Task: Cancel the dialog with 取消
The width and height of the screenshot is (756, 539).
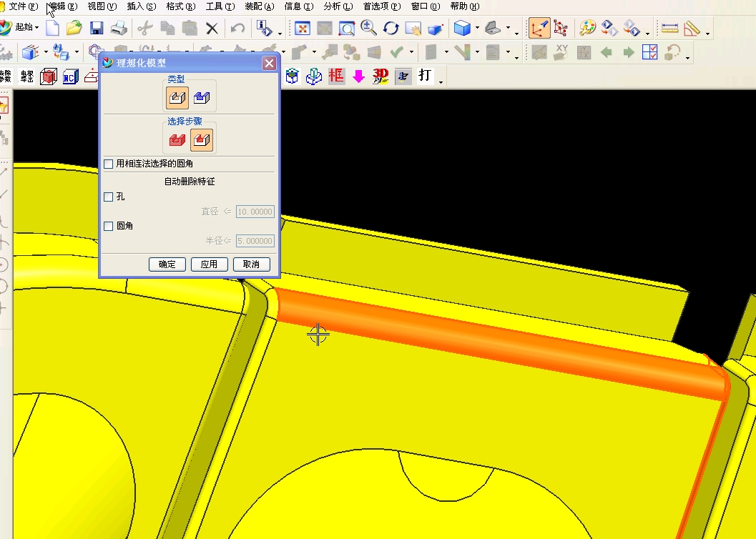Action: [251, 264]
